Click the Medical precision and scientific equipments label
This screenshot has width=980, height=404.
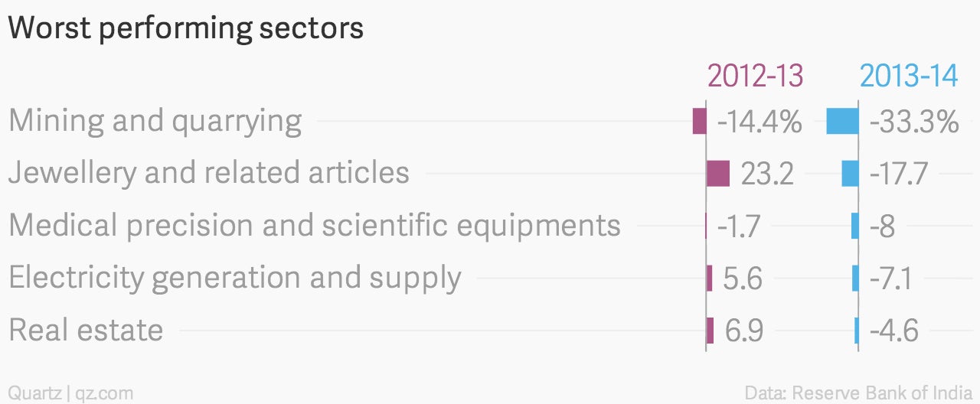click(x=314, y=226)
